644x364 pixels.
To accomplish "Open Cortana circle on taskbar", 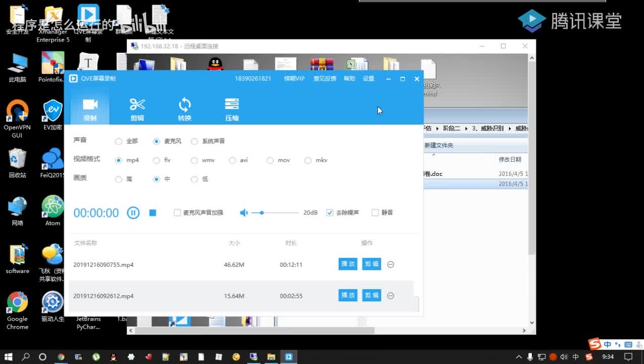I will coord(42,357).
